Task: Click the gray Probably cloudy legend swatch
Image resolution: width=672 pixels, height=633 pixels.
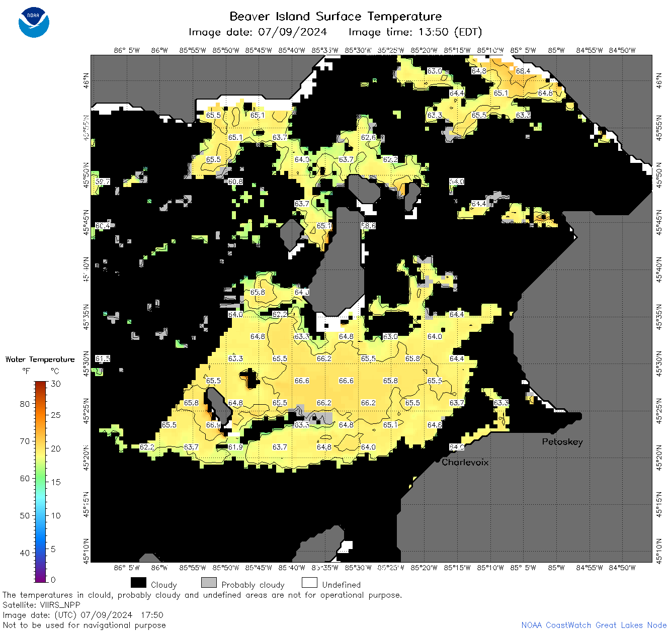Action: coord(209,583)
